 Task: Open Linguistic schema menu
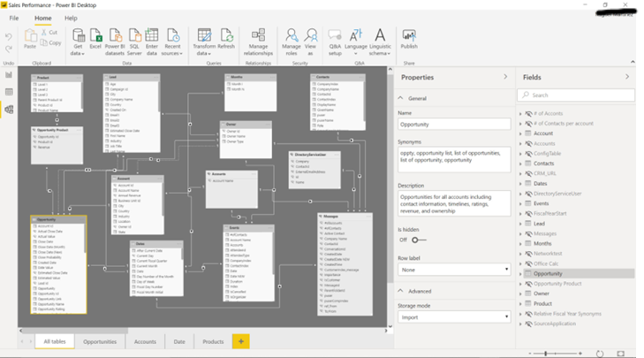[x=380, y=42]
